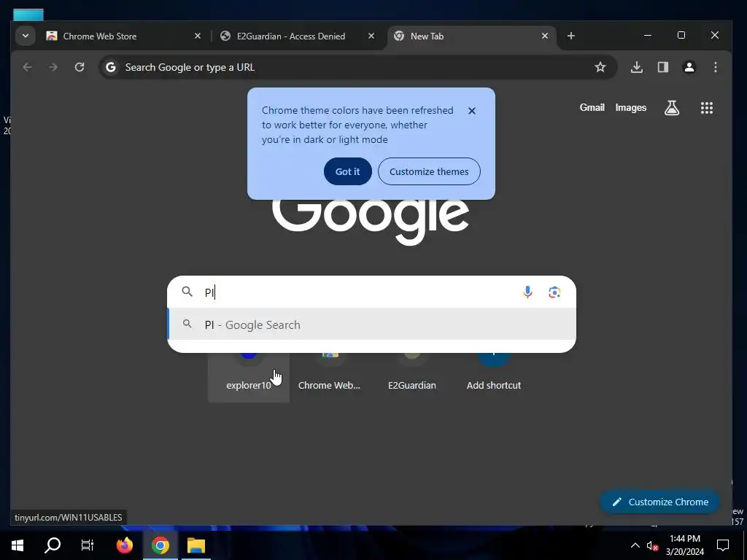Maximize the Chrome window

click(x=681, y=35)
